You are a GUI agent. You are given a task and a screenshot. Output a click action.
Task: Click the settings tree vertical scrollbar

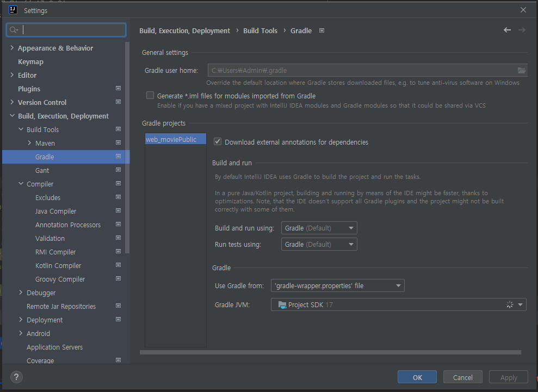pyautogui.click(x=128, y=147)
